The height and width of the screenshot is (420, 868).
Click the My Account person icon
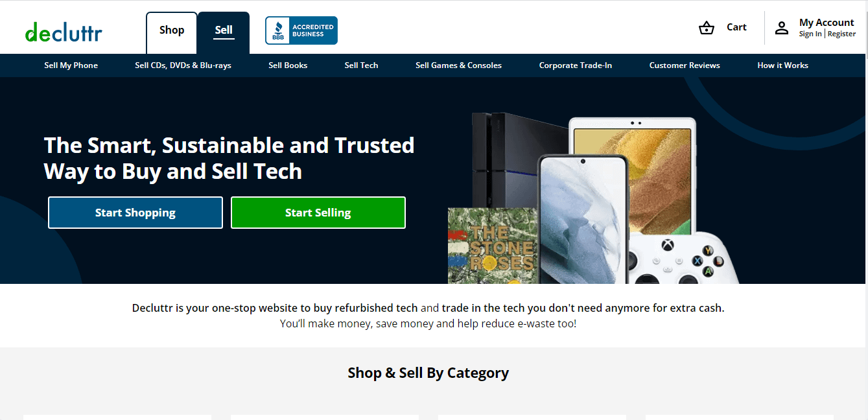[782, 28]
